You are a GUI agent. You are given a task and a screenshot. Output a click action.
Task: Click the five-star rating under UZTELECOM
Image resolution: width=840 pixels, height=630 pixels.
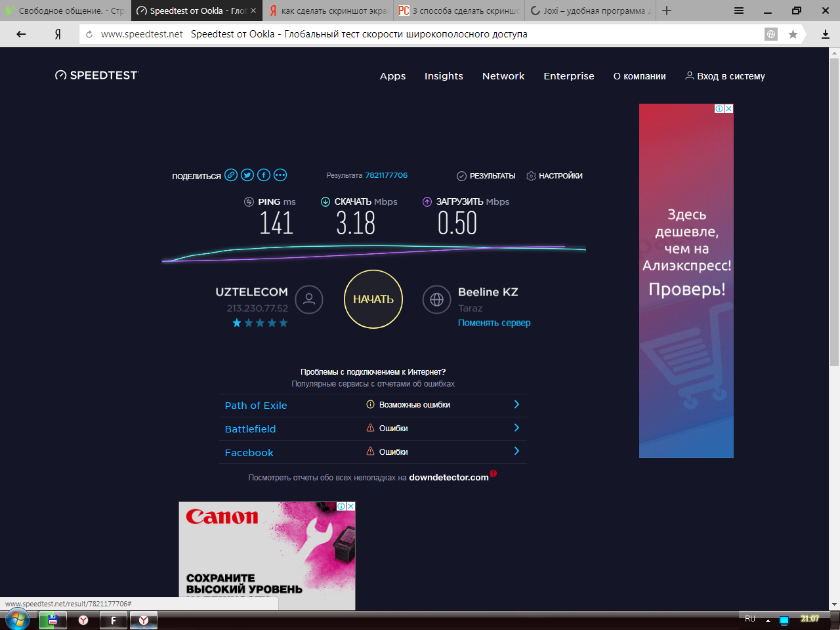click(x=260, y=323)
